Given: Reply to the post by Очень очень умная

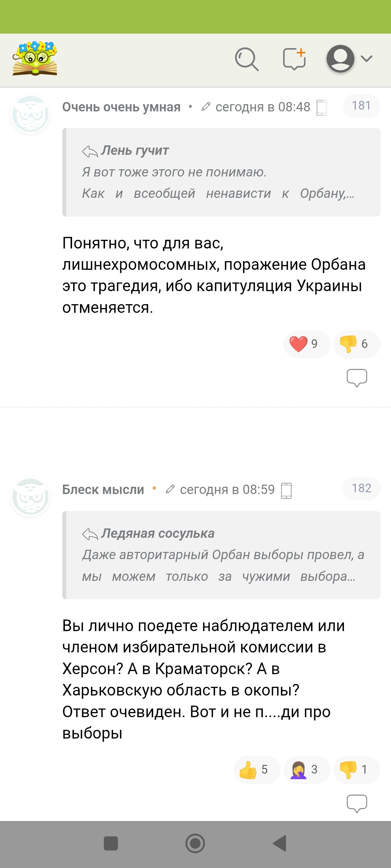Looking at the screenshot, I should tap(357, 378).
